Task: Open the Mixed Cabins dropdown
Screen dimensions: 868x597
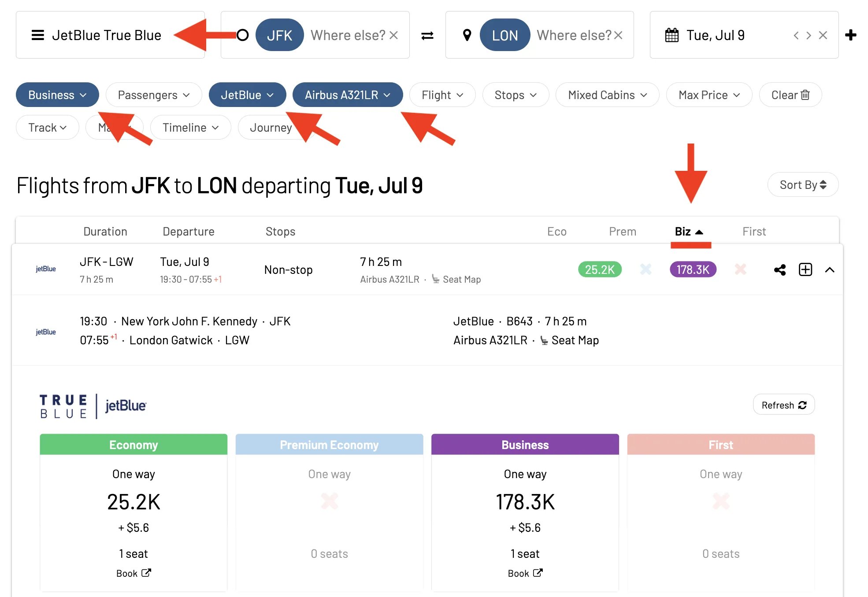Action: 607,95
